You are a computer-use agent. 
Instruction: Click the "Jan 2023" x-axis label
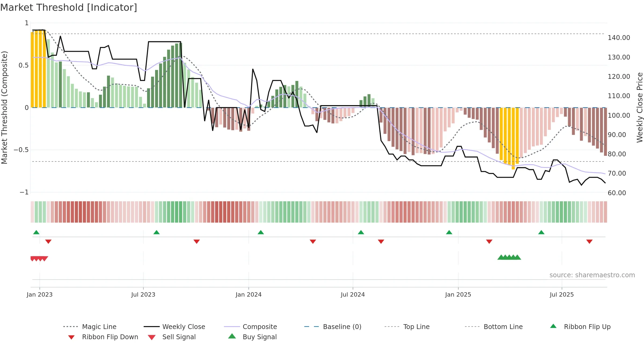click(x=40, y=294)
